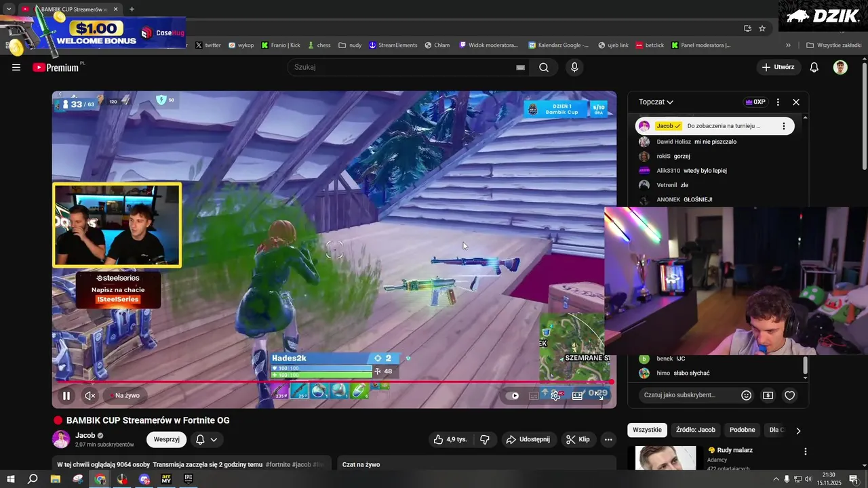Open options menu for Rudy malarz video
Image resolution: width=868 pixels, height=488 pixels.
click(x=806, y=451)
